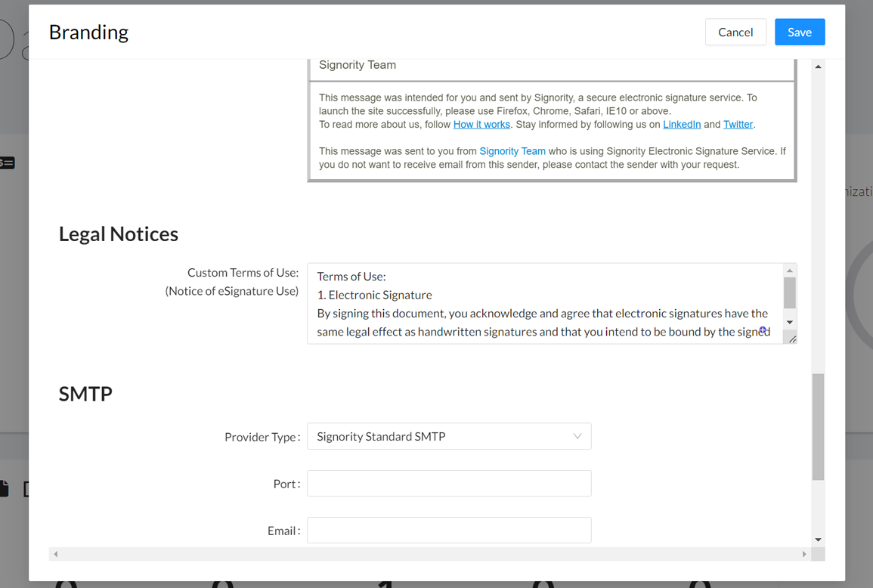Follow Signority on LinkedIn

(x=682, y=124)
